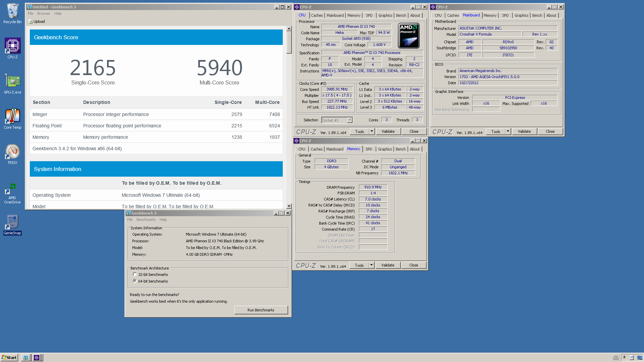The image size is (644, 362).
Task: Expand Tools dropdown arrow in the Memory window
Action: 371,265
